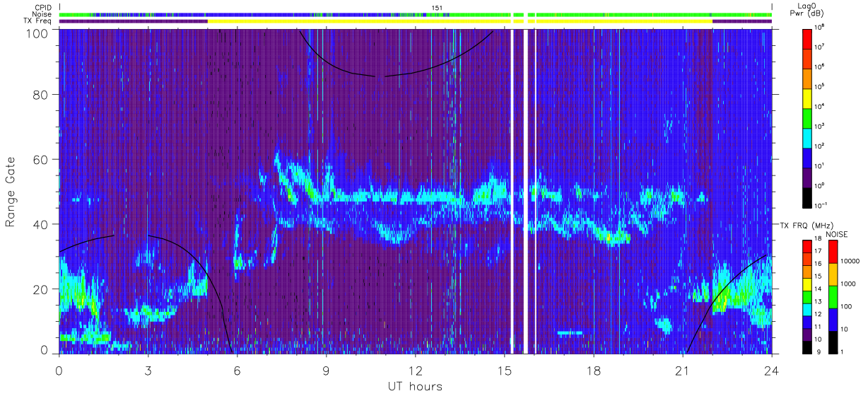Image resolution: width=868 pixels, height=401 pixels.
Task: Click the 10^6 label on power colorbar
Action: 819,66
